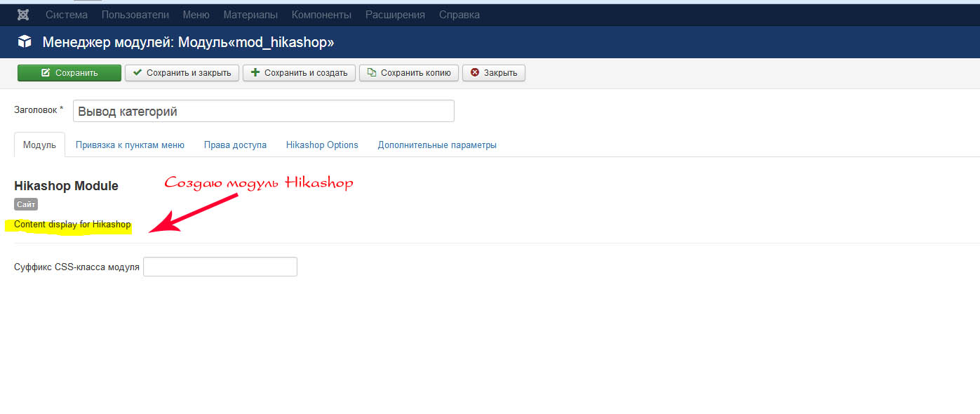Click the gray Сайт label badge
Screen dimensions: 980x414
(x=26, y=204)
